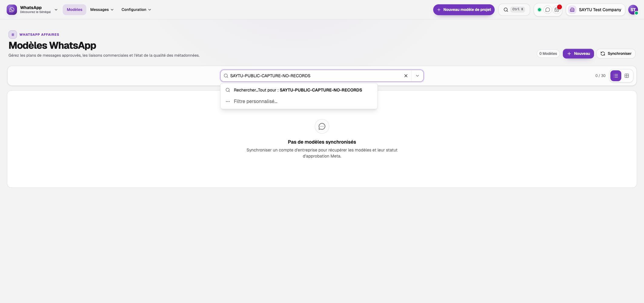Click the green online status indicator

[x=539, y=10]
